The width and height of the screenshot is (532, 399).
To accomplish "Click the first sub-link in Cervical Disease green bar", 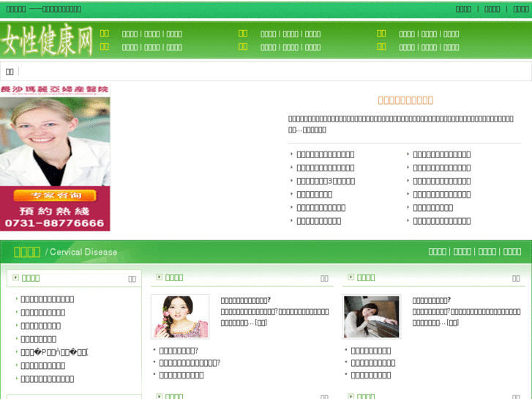I will pos(438,252).
